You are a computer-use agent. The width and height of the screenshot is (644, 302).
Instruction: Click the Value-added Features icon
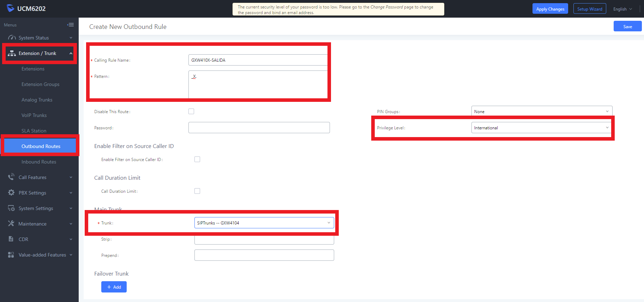point(11,254)
